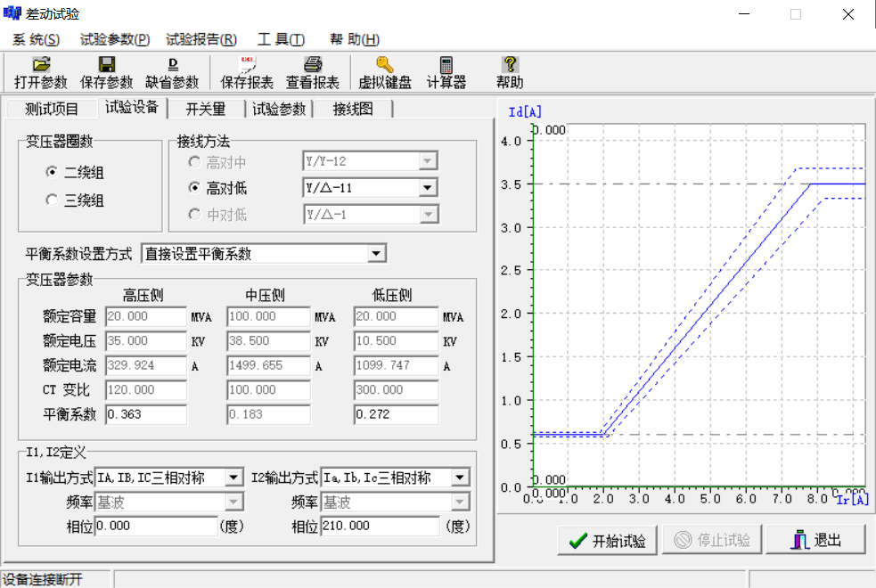Expand the 平衡系数设置方式 dropdown
876x588 pixels.
[x=377, y=253]
